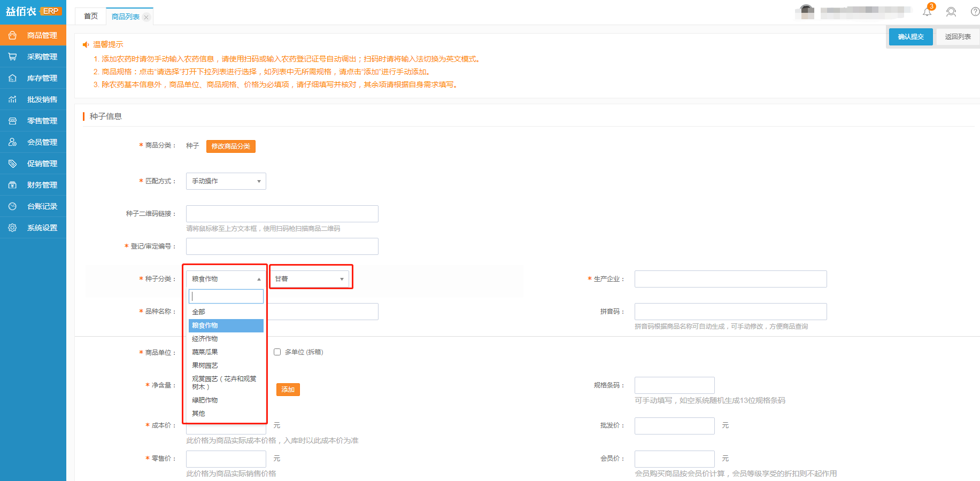
Task: Open the 甘薯 seed subcategory dropdown
Action: 310,279
